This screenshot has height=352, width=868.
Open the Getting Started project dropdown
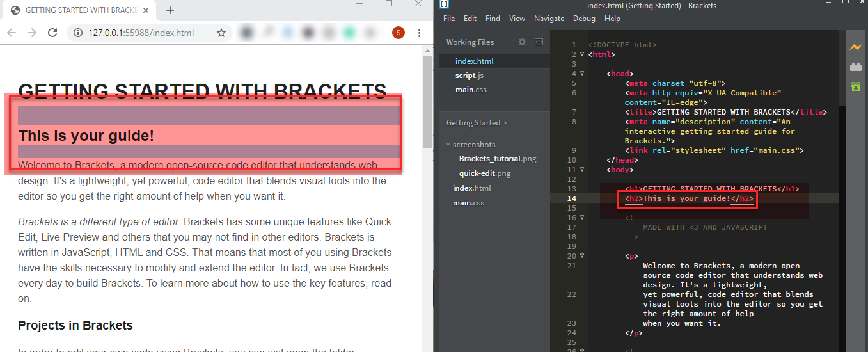(x=477, y=123)
